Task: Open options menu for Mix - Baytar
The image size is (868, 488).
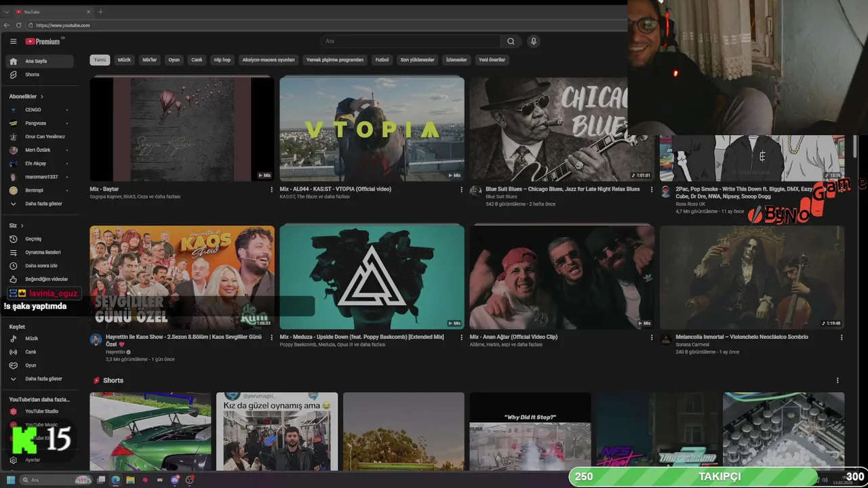Action: [271, 190]
